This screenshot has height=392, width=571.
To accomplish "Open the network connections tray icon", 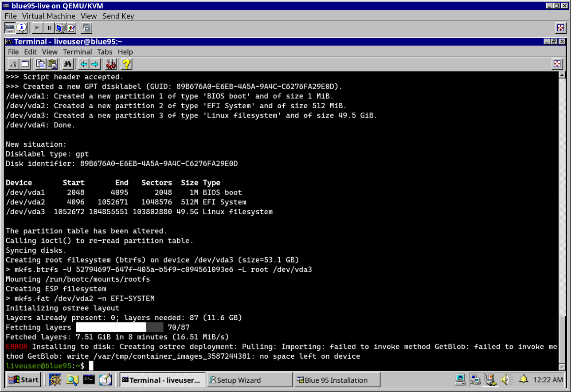I will (475, 380).
